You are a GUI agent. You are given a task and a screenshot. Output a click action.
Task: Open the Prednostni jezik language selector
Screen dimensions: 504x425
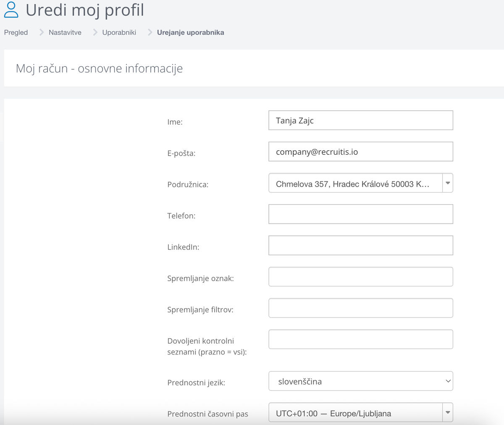pos(360,381)
